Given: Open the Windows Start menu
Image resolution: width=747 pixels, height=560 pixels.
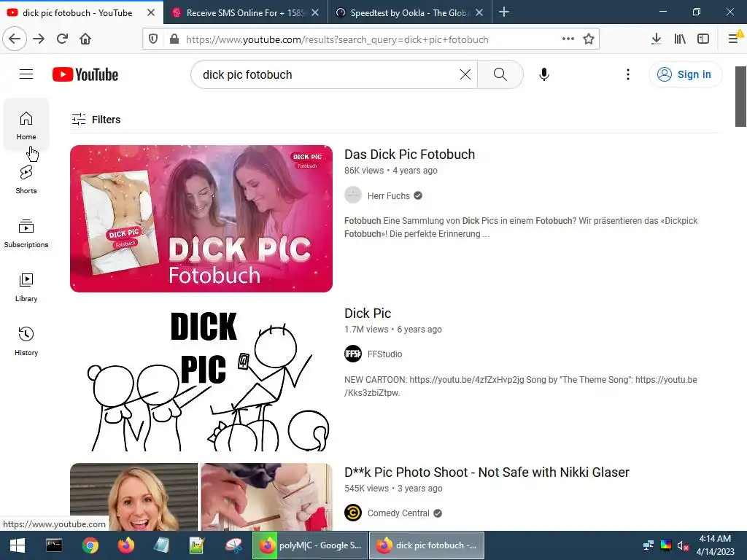Looking at the screenshot, I should point(18,545).
